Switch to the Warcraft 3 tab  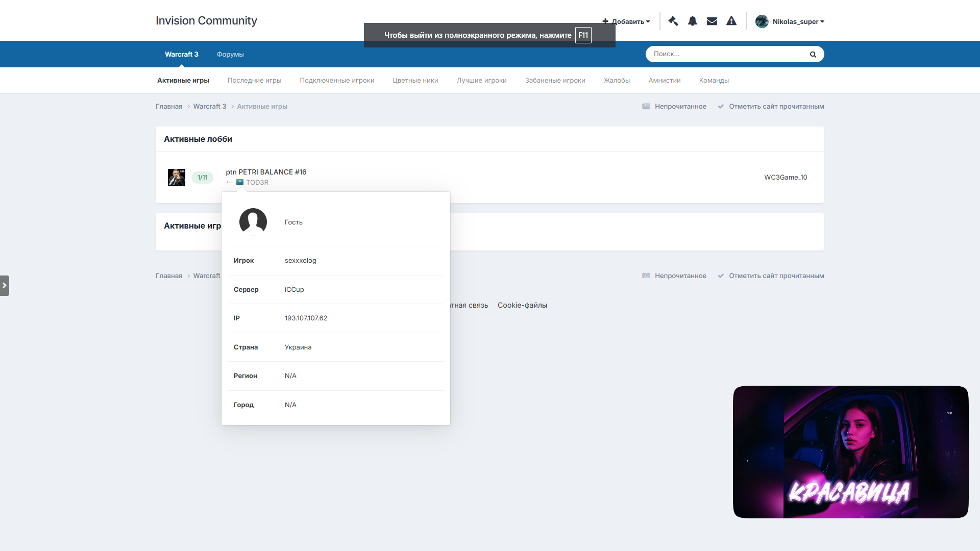(x=181, y=54)
